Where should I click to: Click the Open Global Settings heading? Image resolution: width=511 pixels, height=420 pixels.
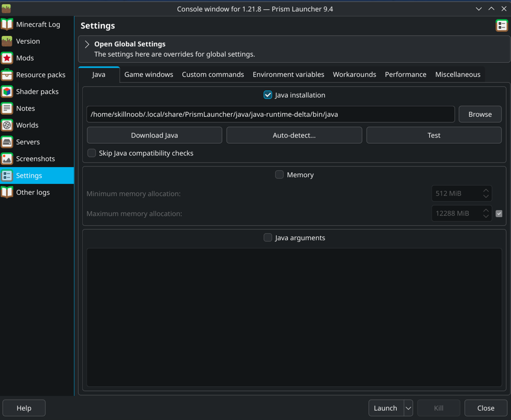click(x=130, y=44)
